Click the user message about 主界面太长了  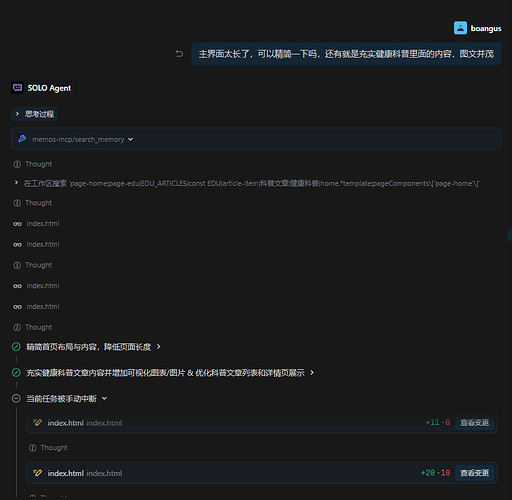pyautogui.click(x=346, y=54)
